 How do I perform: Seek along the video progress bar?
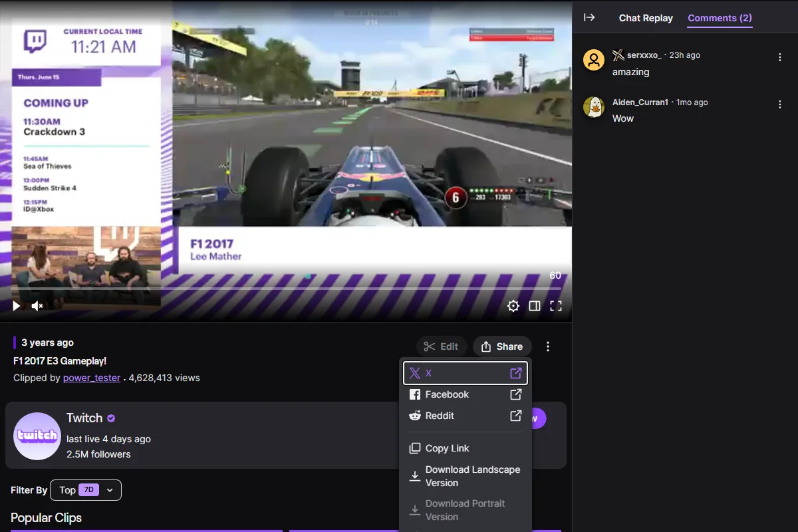[x=286, y=288]
